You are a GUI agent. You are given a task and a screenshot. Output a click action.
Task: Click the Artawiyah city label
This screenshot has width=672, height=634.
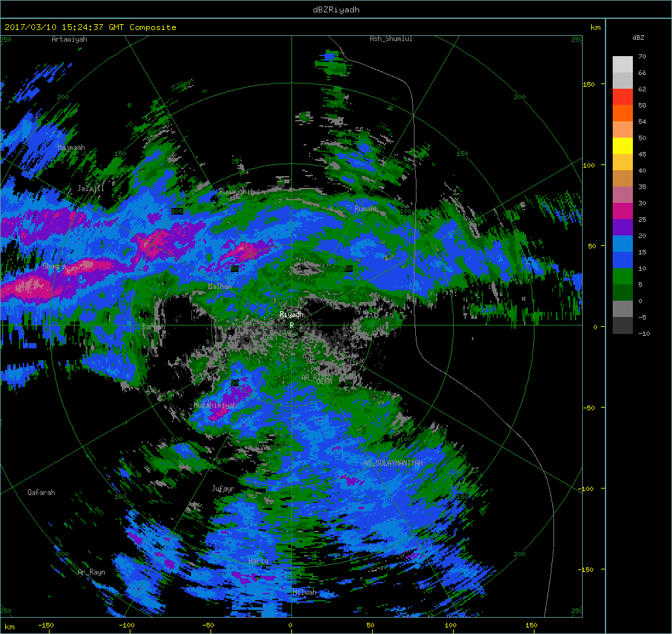coord(69,39)
